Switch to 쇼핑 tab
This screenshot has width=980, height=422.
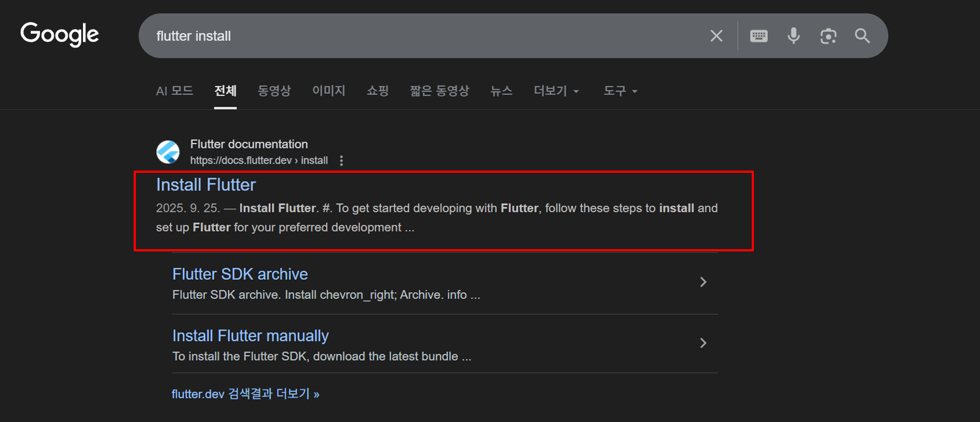coord(378,91)
